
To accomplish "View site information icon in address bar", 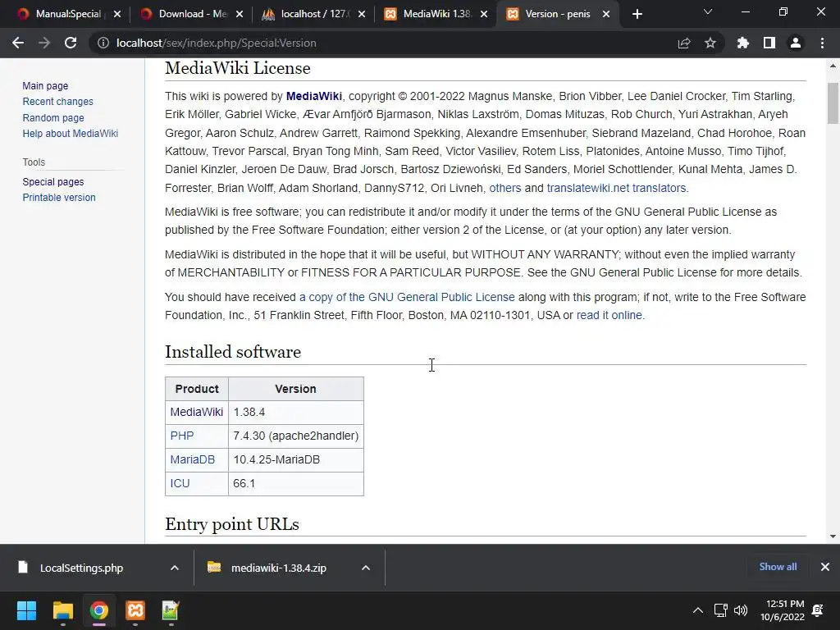I will pyautogui.click(x=103, y=43).
